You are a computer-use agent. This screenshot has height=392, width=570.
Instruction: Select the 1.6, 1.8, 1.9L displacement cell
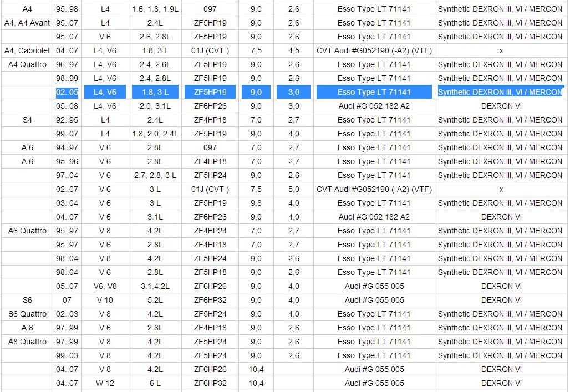pos(155,9)
